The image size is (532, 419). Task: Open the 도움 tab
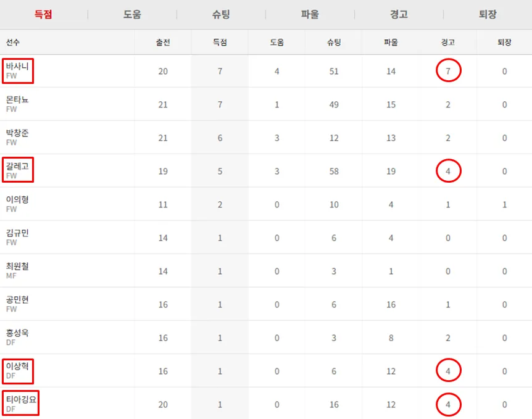coord(132,15)
